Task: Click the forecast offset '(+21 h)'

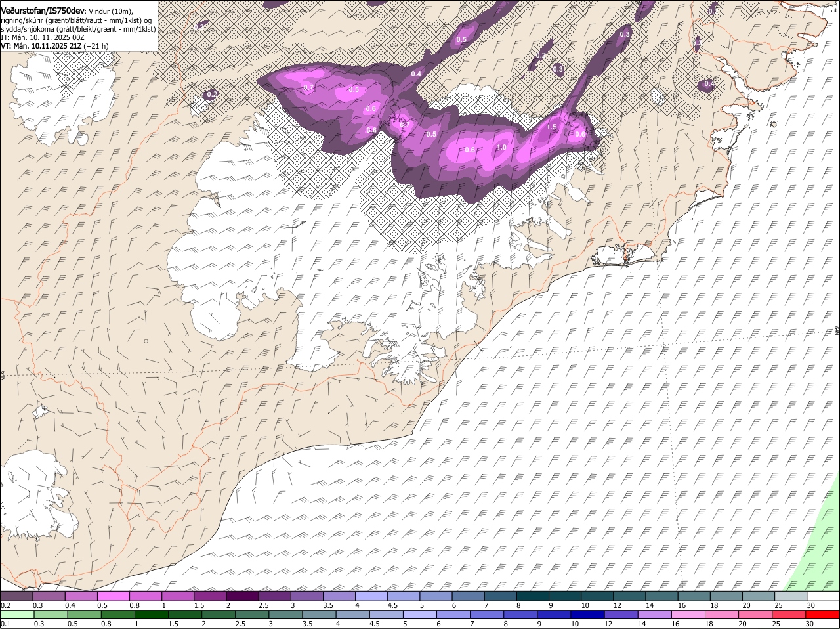Action: click(x=96, y=46)
